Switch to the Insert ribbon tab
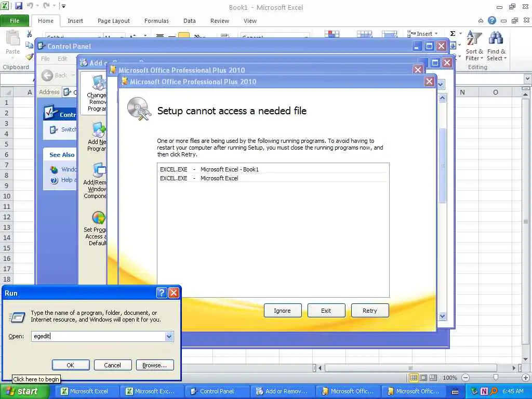 coord(75,21)
